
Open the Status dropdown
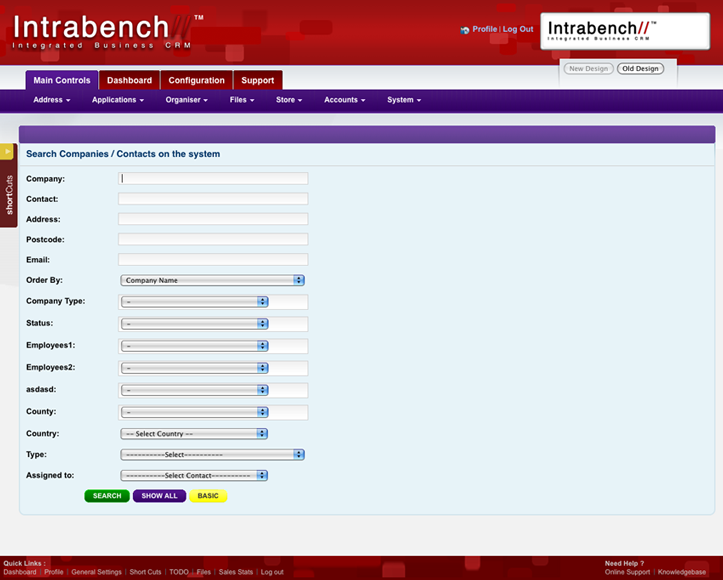pos(195,324)
